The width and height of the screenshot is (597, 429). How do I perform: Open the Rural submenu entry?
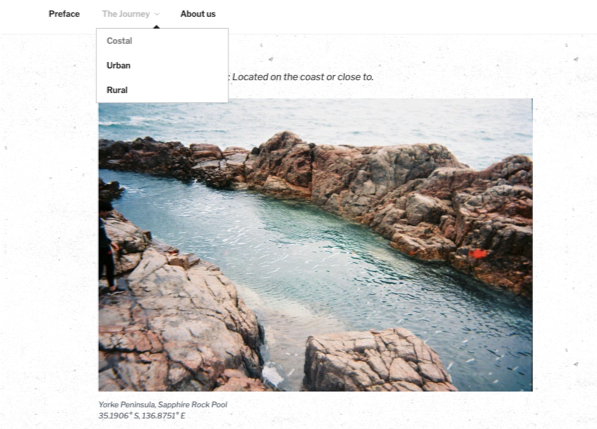[117, 90]
